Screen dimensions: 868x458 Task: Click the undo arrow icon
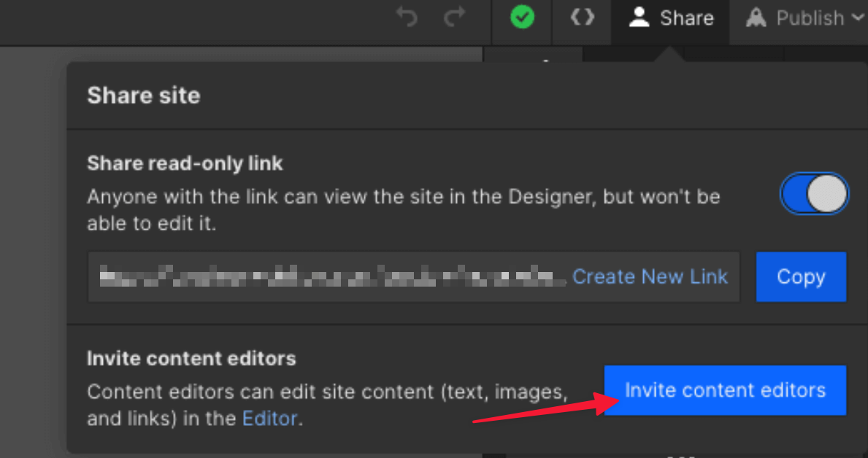[x=407, y=18]
